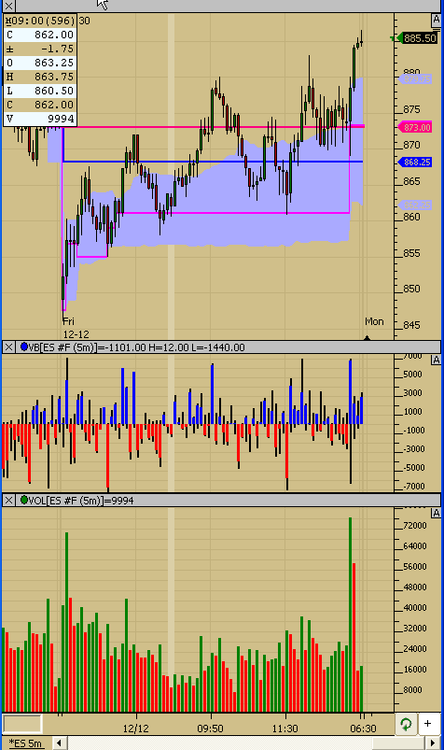Screen dimensions: 444x750
Task: Click the plus button beside refresh
Action: coord(428,723)
